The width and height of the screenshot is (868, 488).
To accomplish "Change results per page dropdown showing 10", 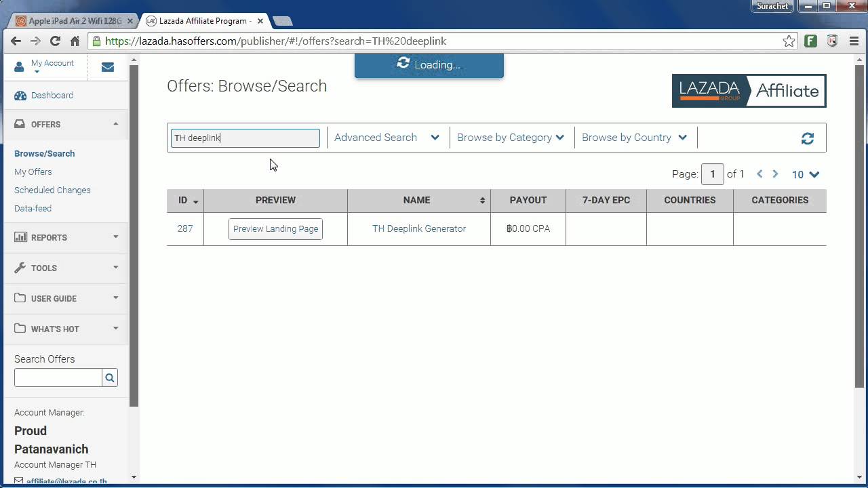I will [806, 175].
